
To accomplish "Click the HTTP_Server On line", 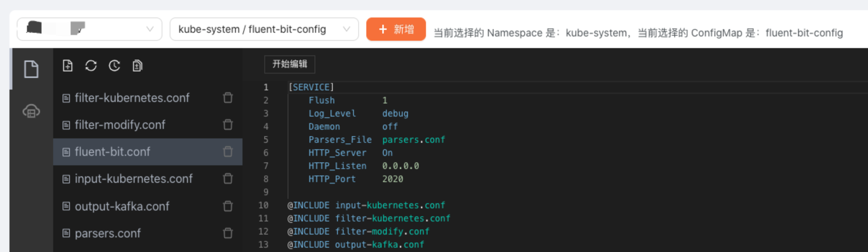I will (x=351, y=153).
